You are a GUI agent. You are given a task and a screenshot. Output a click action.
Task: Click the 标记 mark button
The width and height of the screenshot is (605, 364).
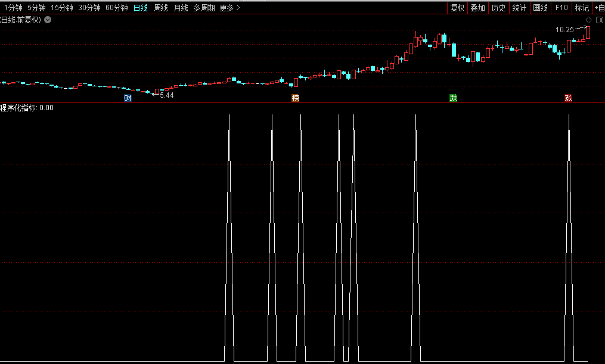(582, 8)
